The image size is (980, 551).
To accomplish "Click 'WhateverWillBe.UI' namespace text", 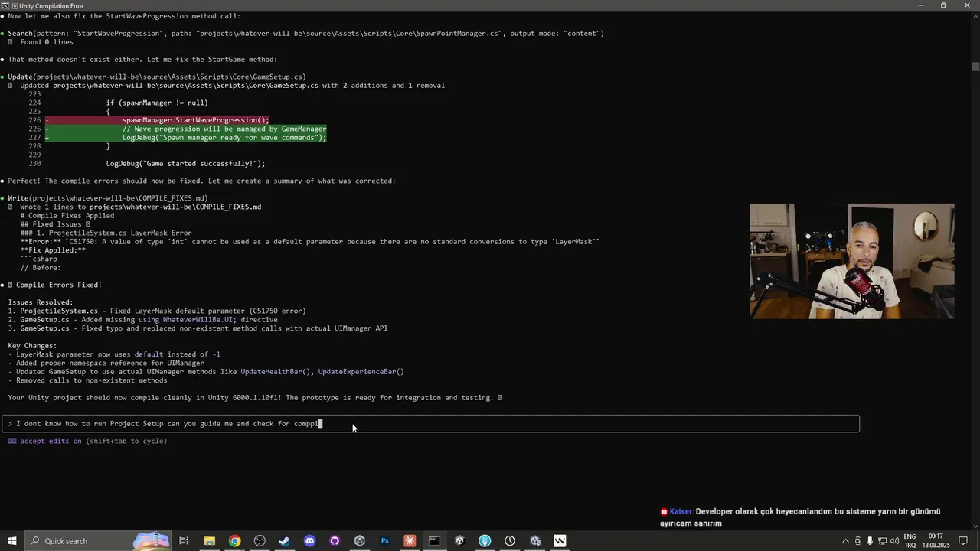I will (199, 320).
